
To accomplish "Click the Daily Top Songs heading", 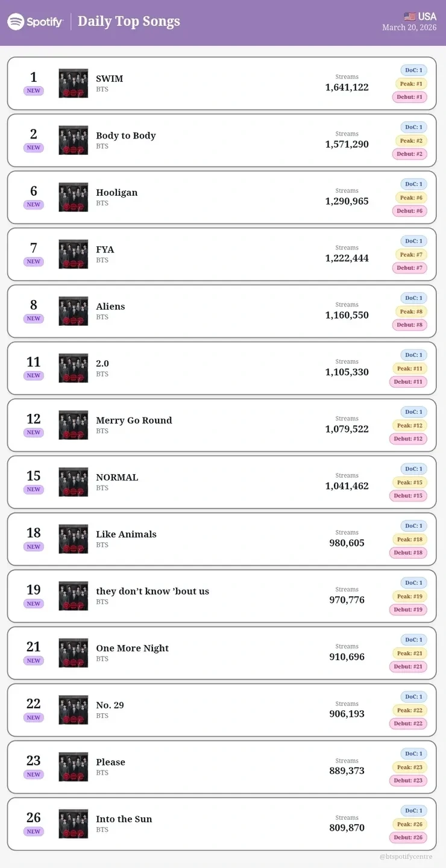I will pyautogui.click(x=129, y=21).
